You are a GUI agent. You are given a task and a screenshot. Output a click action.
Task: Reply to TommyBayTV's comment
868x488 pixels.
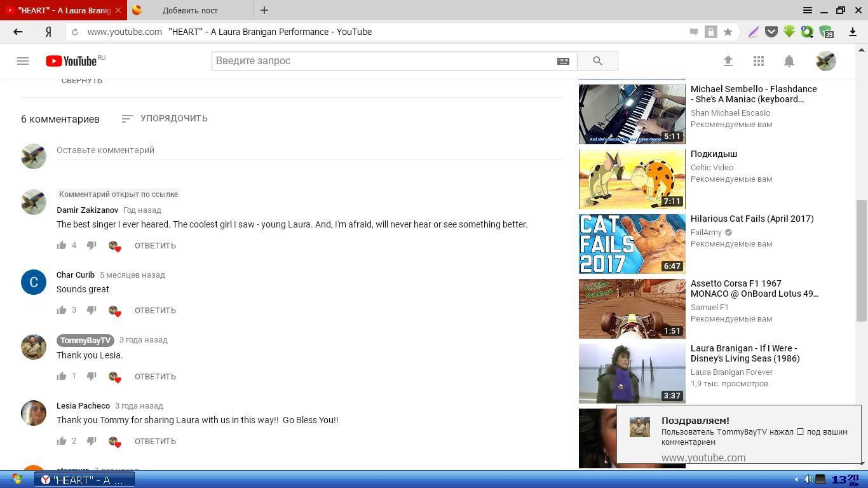tap(155, 376)
